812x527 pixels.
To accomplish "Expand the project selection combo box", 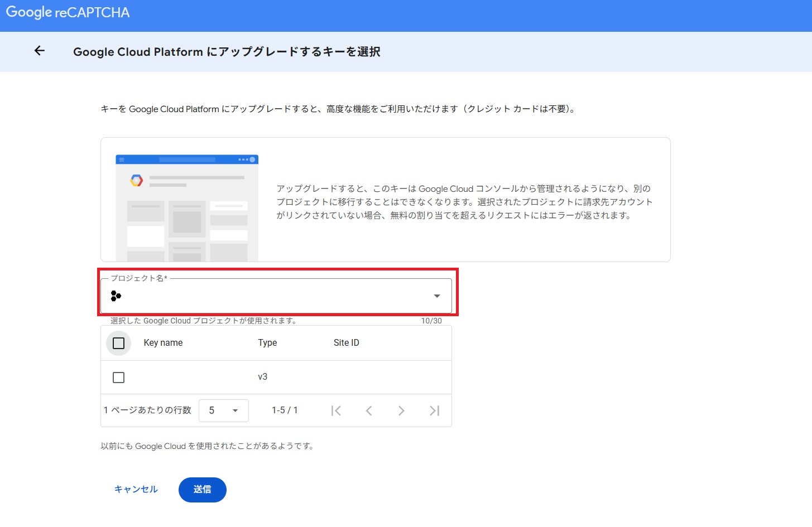I will coord(276,296).
